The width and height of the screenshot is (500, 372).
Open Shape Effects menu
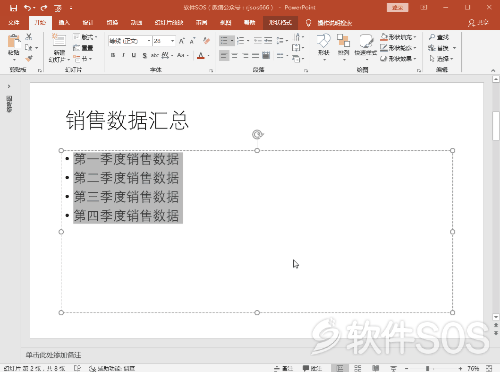398,59
